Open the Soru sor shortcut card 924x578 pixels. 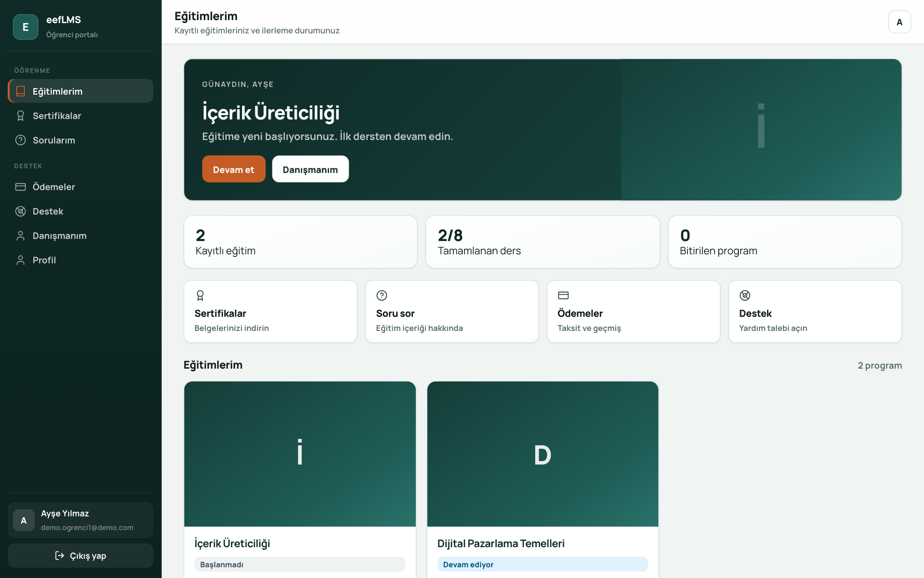[452, 311]
